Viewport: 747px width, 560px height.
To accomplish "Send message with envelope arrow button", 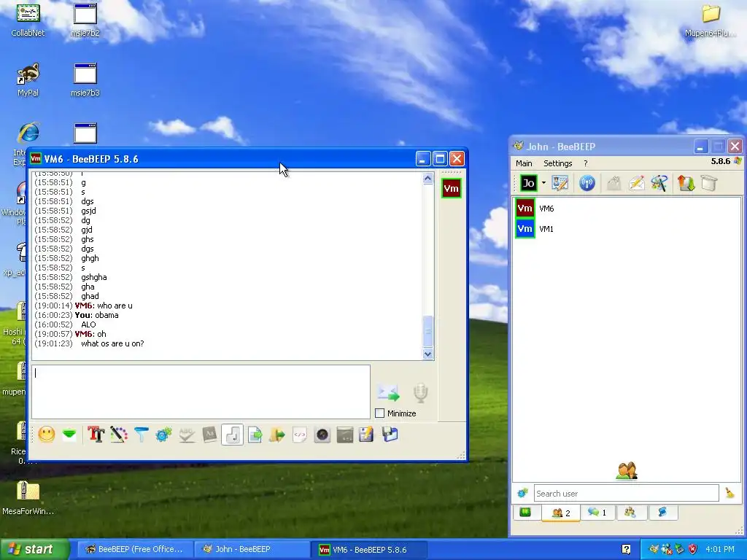I will 388,393.
